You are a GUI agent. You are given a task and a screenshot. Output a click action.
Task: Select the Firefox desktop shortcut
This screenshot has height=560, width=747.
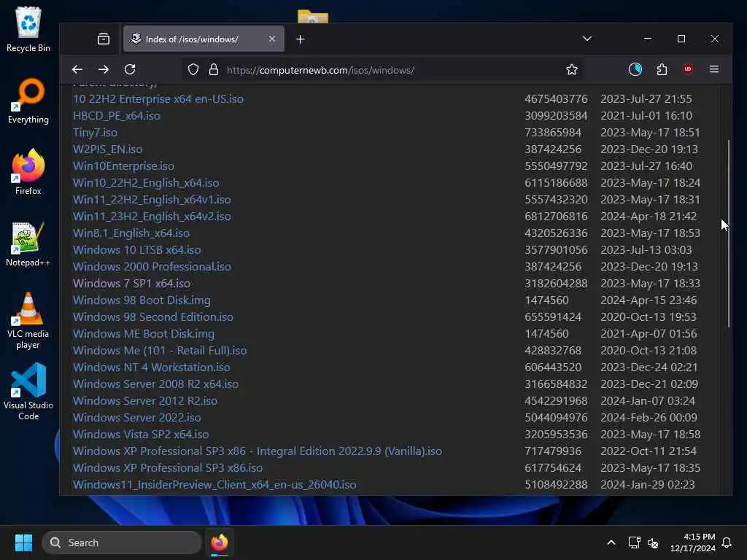pyautogui.click(x=28, y=172)
